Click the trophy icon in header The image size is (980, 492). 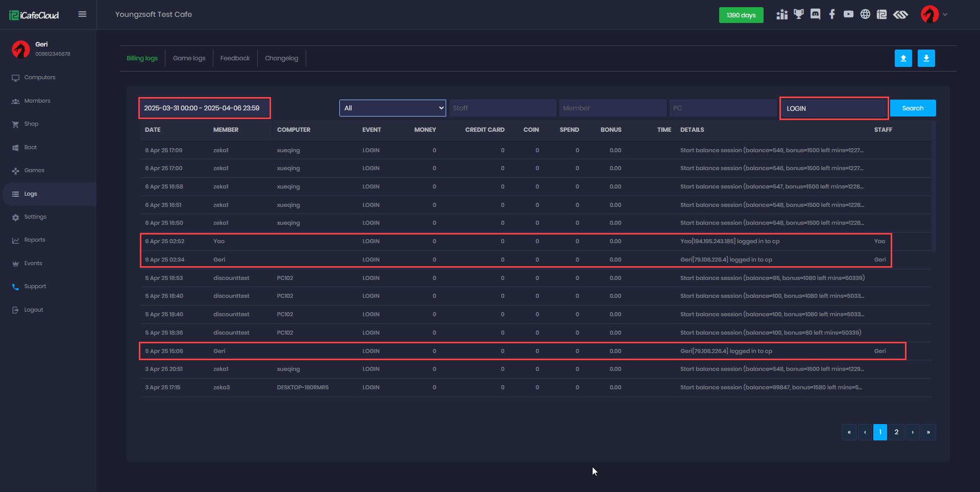click(x=799, y=14)
